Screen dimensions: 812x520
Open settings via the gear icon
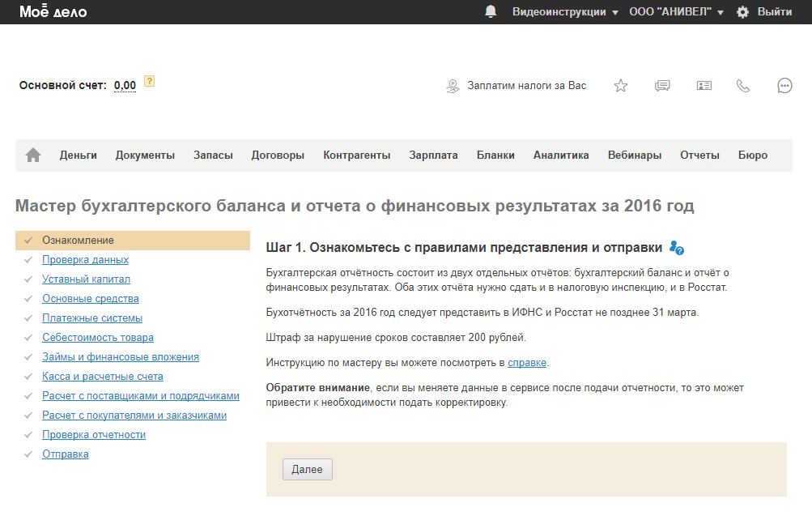[x=742, y=12]
